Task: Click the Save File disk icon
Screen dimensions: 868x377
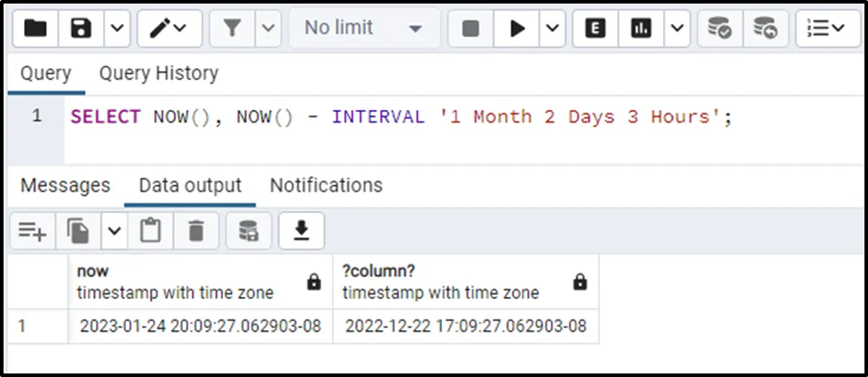Action: tap(82, 28)
